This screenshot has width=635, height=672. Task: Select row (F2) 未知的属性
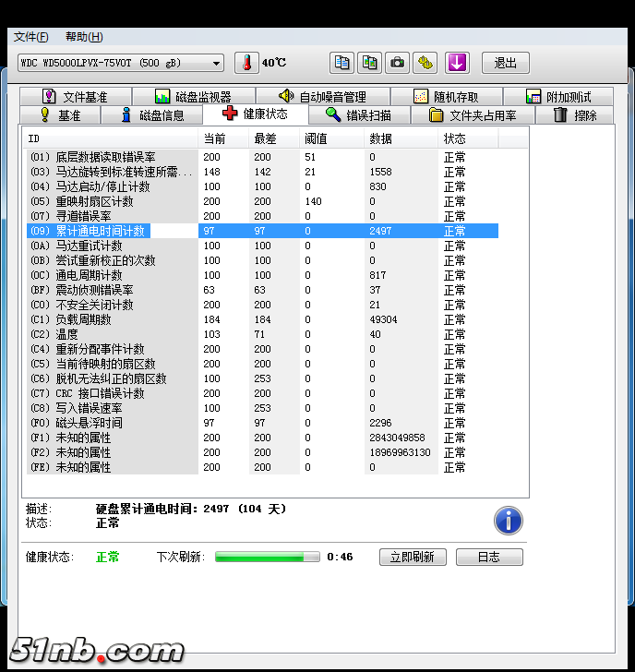262,452
